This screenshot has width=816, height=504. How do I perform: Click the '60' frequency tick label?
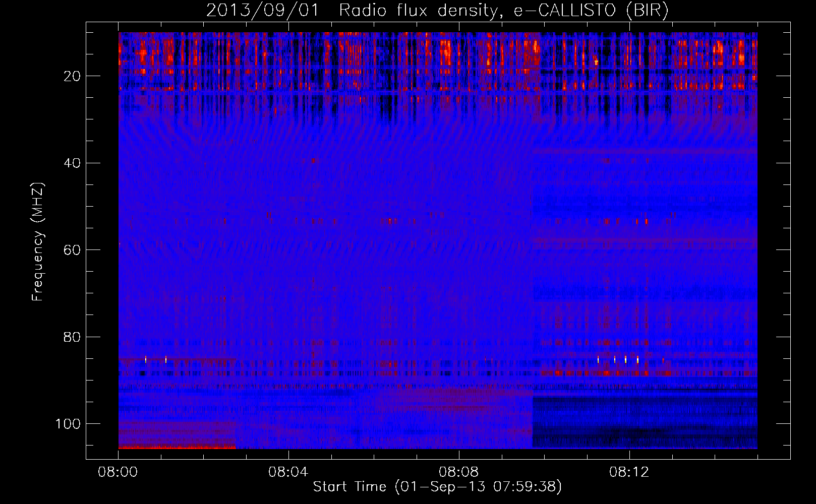click(72, 250)
